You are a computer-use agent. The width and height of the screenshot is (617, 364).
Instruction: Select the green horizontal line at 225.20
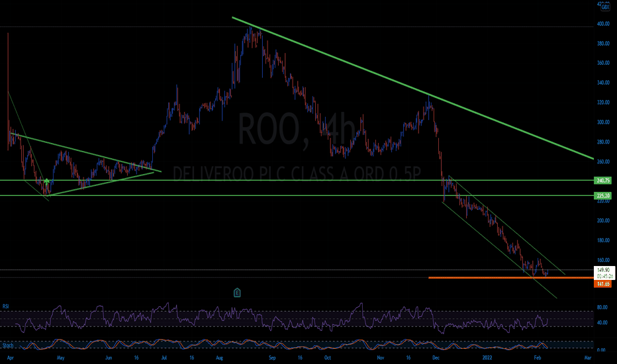coord(297,195)
